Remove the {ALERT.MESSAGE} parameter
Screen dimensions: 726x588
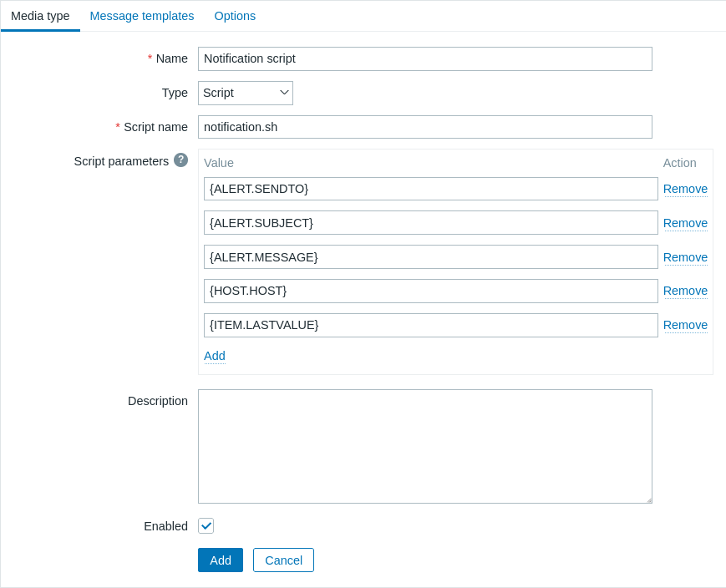point(685,257)
